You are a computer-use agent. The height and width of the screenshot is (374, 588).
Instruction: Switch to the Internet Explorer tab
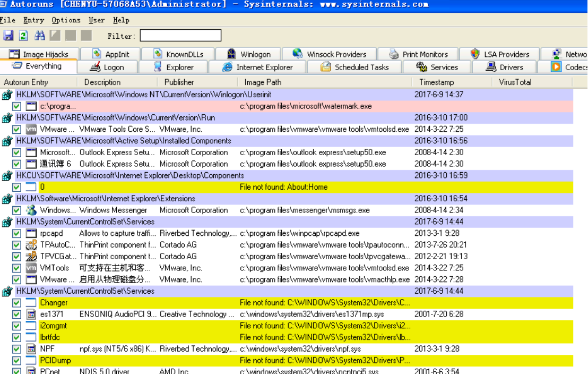(x=257, y=67)
